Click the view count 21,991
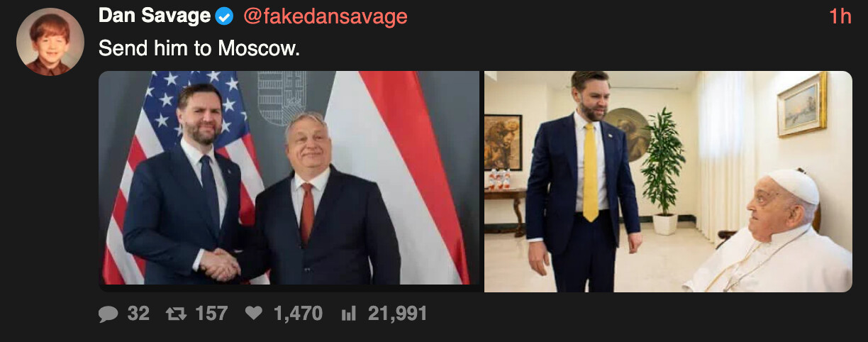The width and height of the screenshot is (868, 342). click(x=397, y=314)
